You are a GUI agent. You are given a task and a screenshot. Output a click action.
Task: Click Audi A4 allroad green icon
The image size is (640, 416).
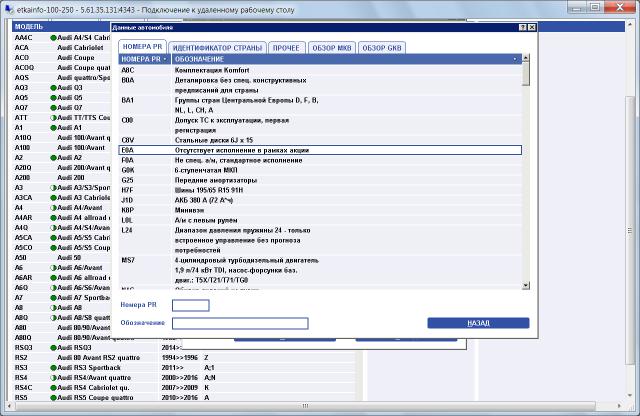53,218
